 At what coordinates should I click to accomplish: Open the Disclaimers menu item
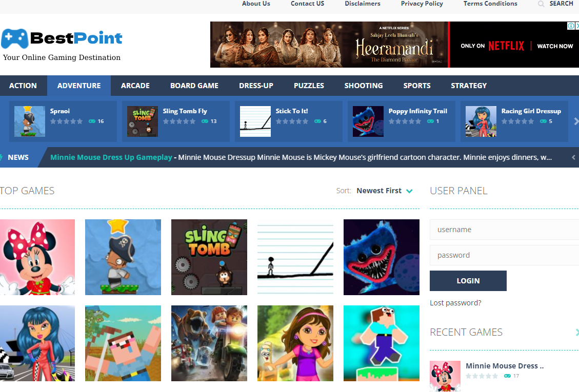pyautogui.click(x=362, y=4)
